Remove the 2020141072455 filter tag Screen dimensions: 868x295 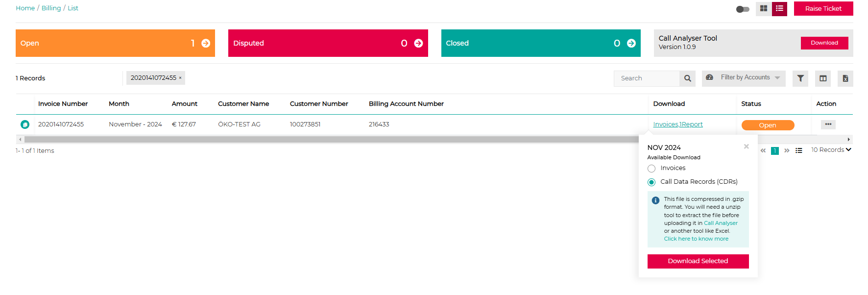coord(180,78)
